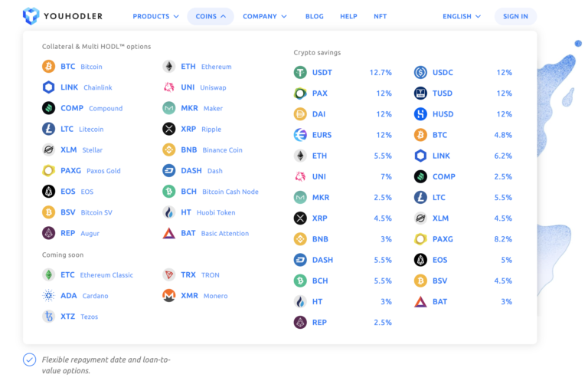Click the Tezos icon under Coming soon

[x=48, y=317]
